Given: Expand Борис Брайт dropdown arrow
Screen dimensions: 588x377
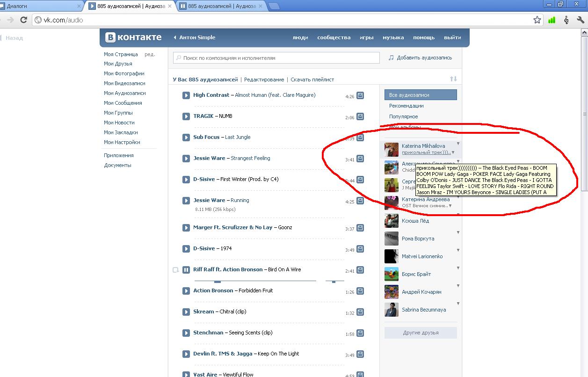Looking at the screenshot, I should (458, 268).
